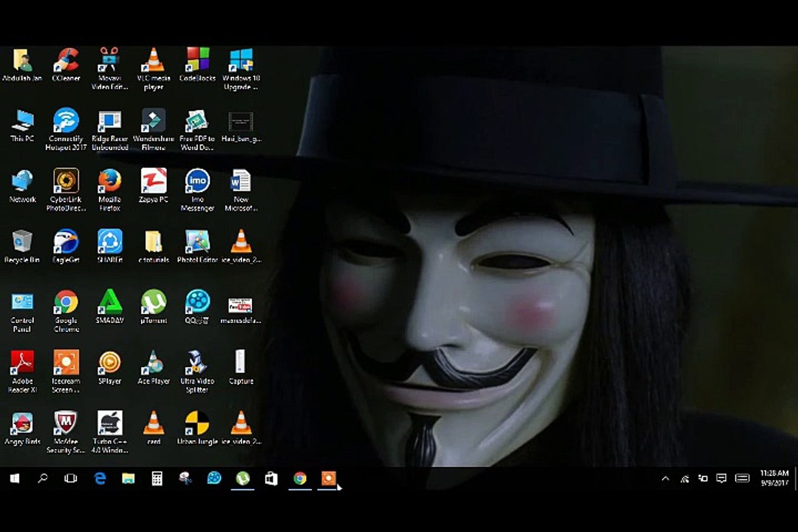Select the card media file icon
Screen dimensions: 798x532
point(153,428)
